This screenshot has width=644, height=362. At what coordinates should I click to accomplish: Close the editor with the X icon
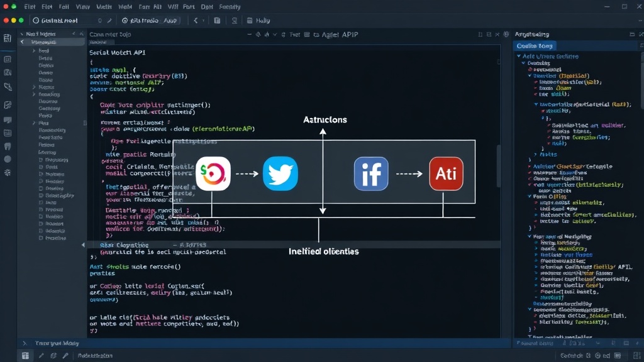point(497,35)
